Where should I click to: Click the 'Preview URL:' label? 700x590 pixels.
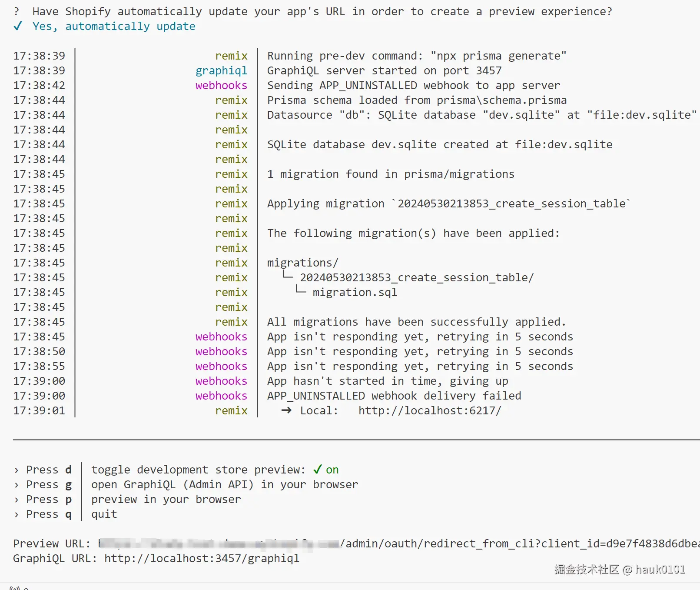tap(52, 543)
